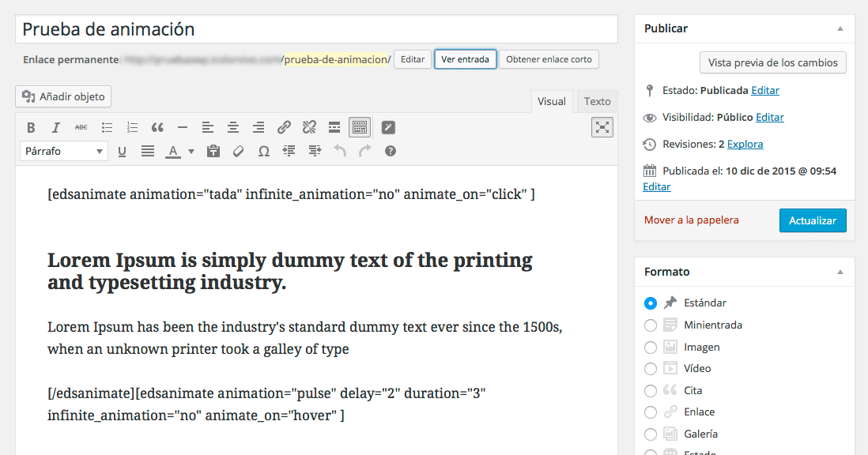Apply bold formatting to text
Viewport: 868px width, 455px height.
[31, 126]
